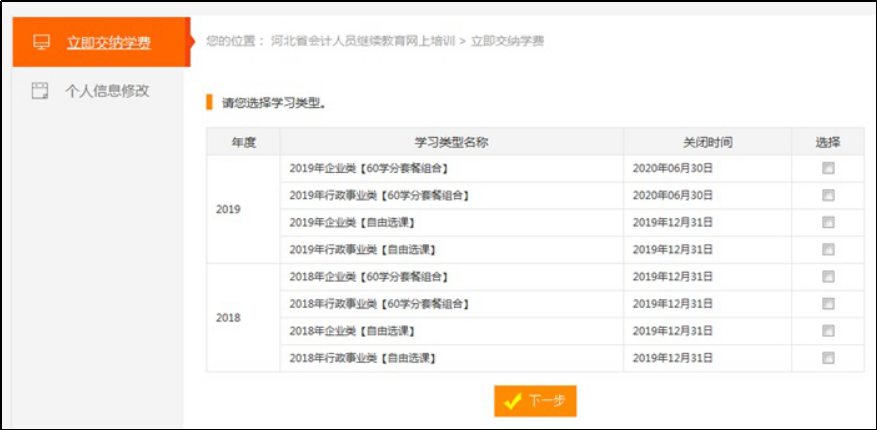Select checkbox for 2019年企业类【自由选课】
This screenshot has width=877, height=430.
point(828,222)
